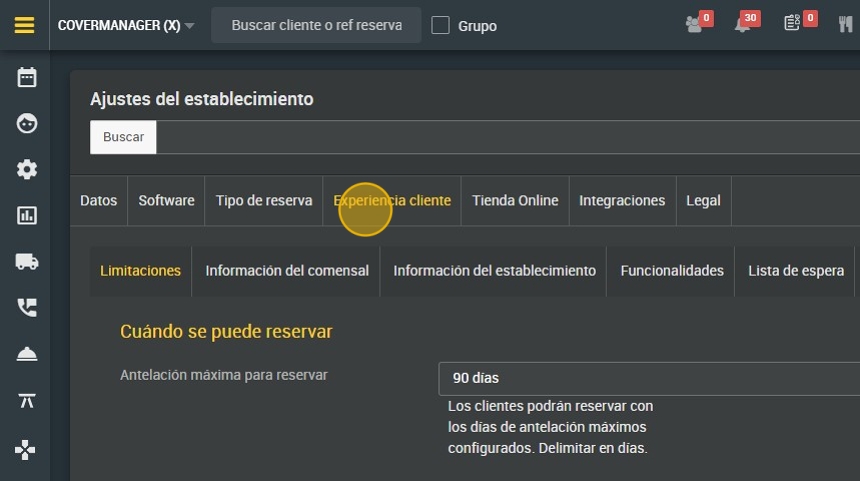Image resolution: width=860 pixels, height=481 pixels.
Task: Open the statistics chart sidebar icon
Action: (26, 215)
